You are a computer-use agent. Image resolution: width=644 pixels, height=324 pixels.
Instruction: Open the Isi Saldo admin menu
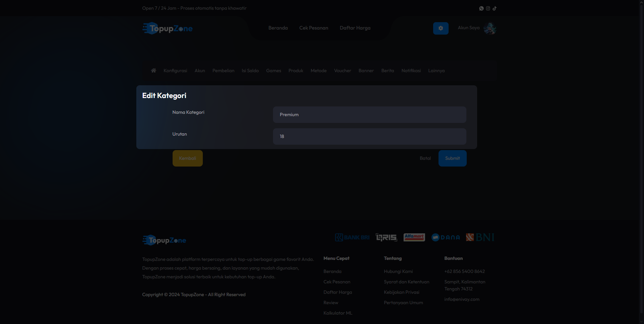(250, 71)
